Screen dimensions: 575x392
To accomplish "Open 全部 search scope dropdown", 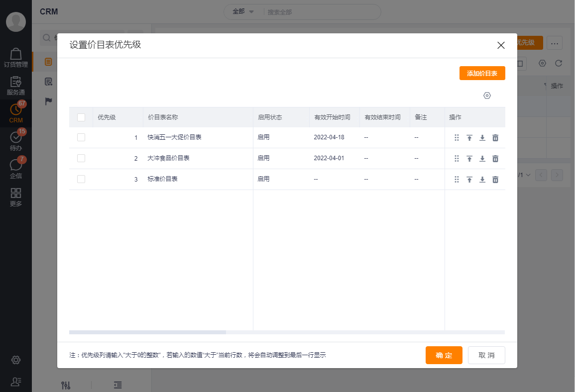I will tap(243, 12).
